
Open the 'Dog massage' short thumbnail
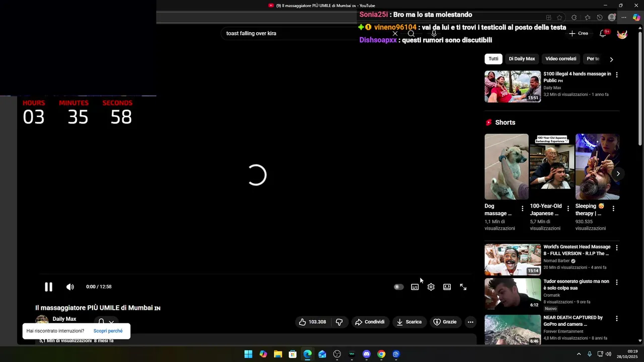click(507, 166)
